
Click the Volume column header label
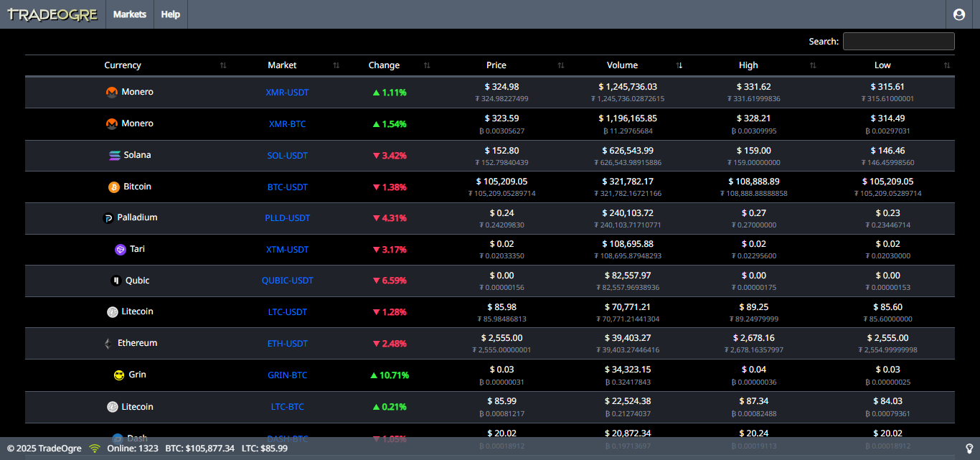tap(622, 65)
